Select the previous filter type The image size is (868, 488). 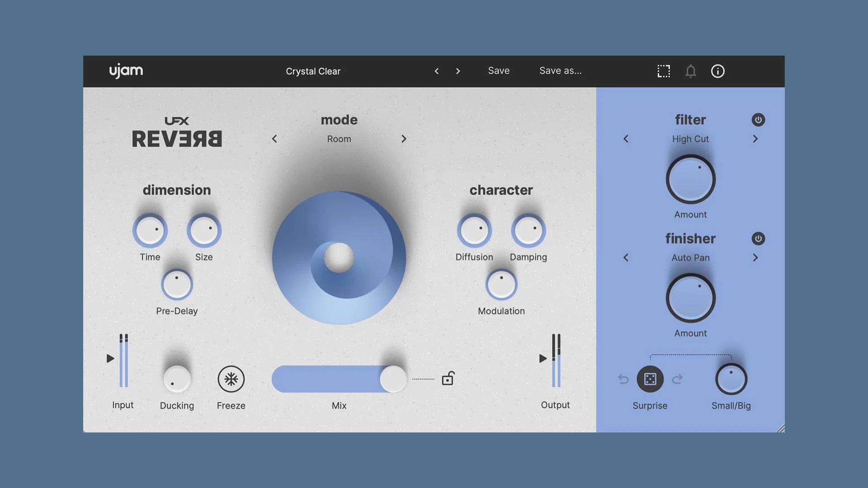click(x=626, y=139)
